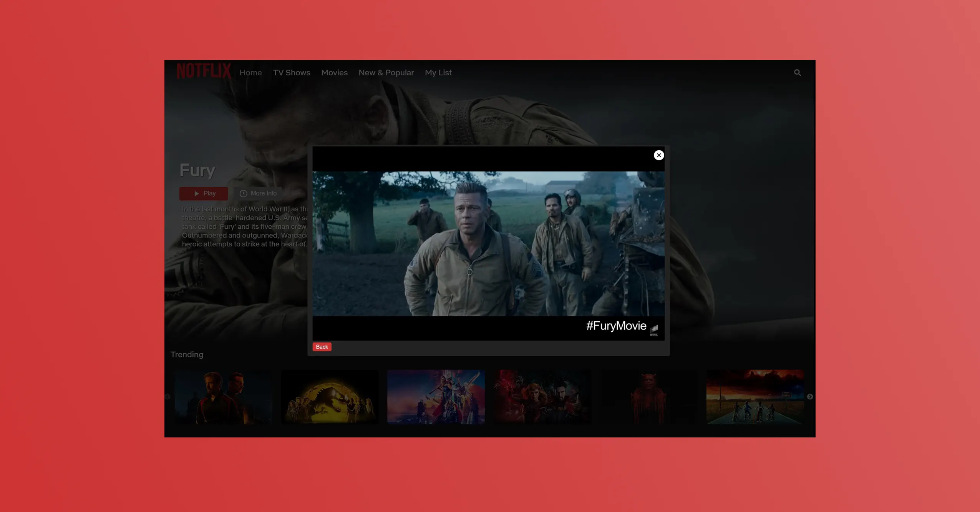980x512 pixels.
Task: Open the Stranger Things sunset bikes thumbnail
Action: tap(755, 397)
